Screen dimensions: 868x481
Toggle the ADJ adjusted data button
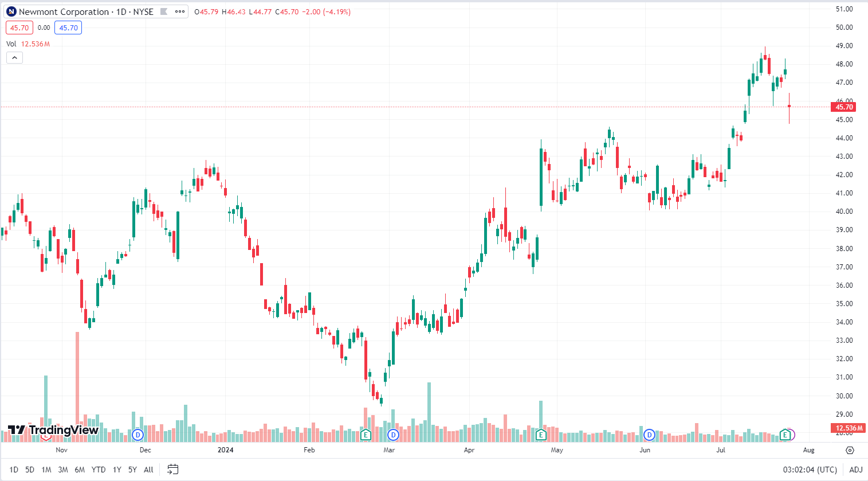click(x=855, y=470)
